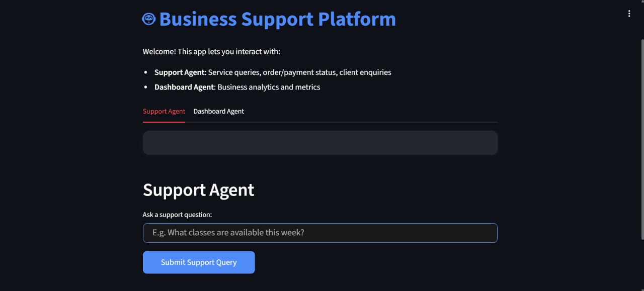Switch to the Dashboard Agent tab
Viewport: 644px width, 291px height.
pyautogui.click(x=218, y=111)
